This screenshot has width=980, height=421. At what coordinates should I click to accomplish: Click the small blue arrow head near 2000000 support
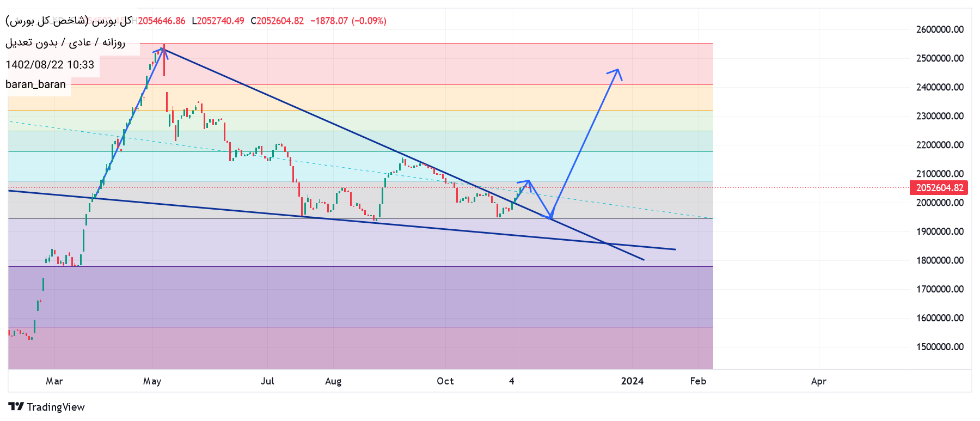click(550, 218)
